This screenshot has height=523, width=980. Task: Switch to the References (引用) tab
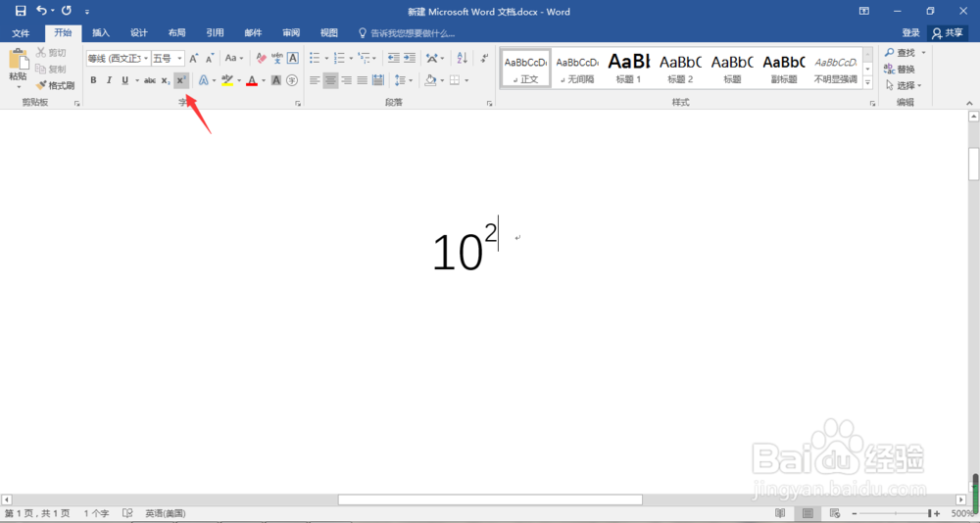pyautogui.click(x=215, y=33)
